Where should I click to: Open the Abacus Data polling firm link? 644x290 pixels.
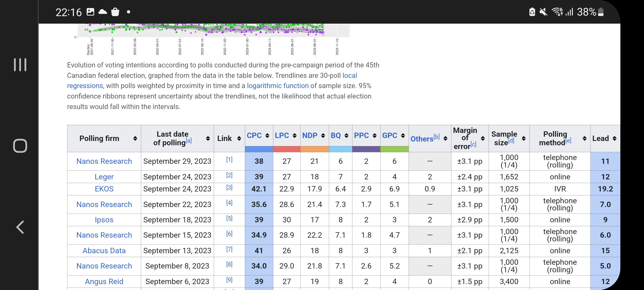[x=104, y=251]
